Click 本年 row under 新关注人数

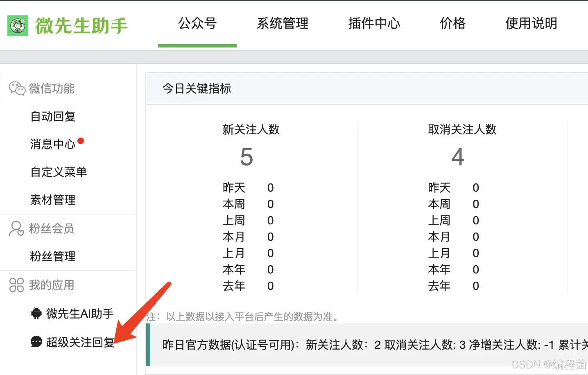pyautogui.click(x=248, y=269)
